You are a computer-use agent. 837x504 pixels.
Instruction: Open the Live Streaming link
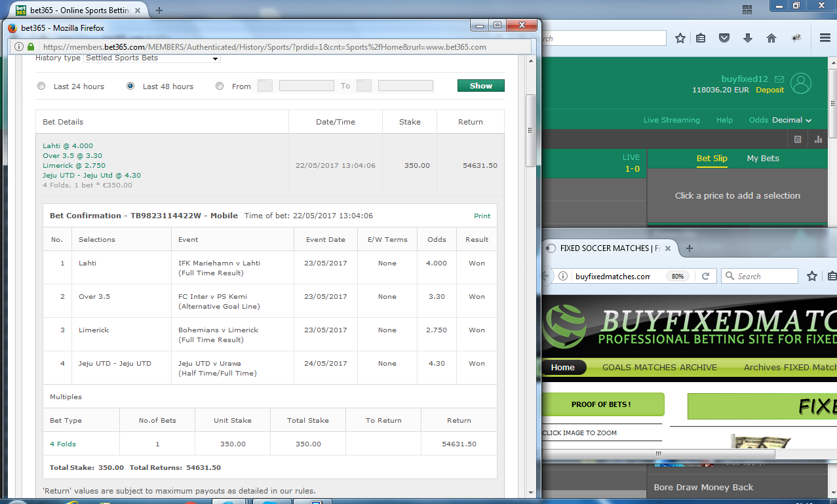pos(671,120)
